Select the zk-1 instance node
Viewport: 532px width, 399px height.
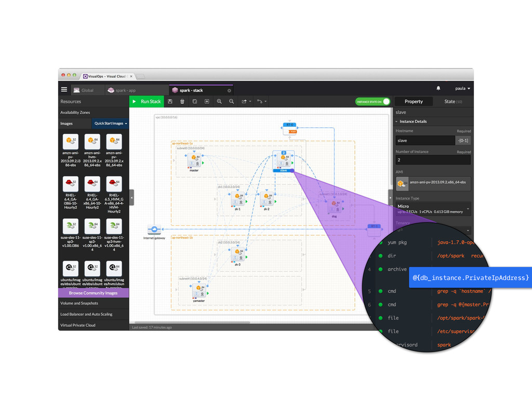pos(237,199)
